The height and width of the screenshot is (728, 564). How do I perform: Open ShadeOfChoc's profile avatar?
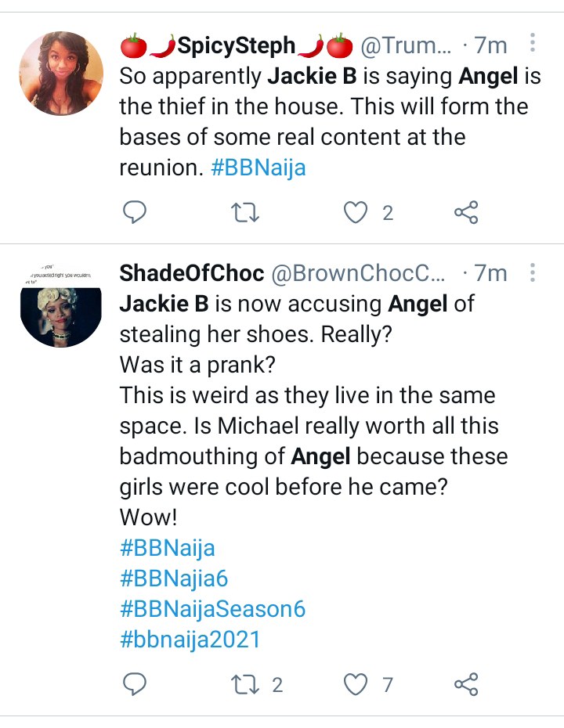point(60,305)
